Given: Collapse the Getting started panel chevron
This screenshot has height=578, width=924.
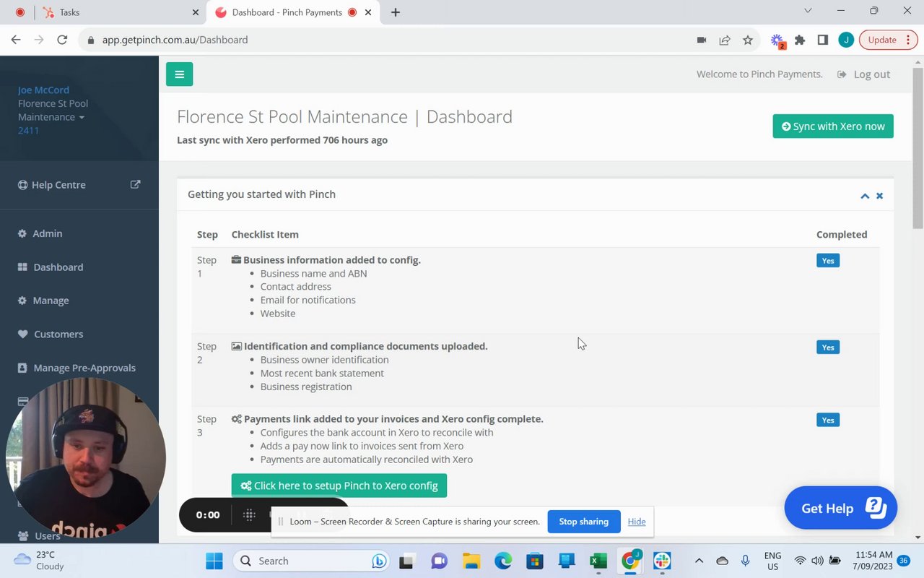Looking at the screenshot, I should click(x=864, y=196).
